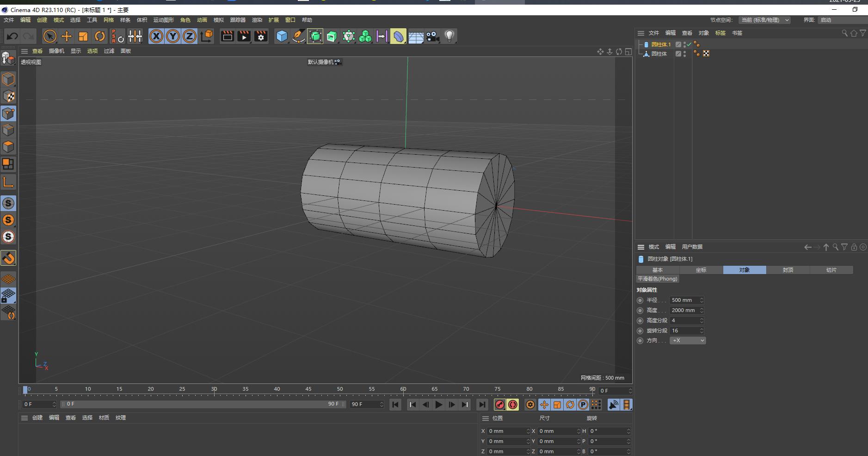Open the 方向 +X dropdown

click(x=688, y=341)
